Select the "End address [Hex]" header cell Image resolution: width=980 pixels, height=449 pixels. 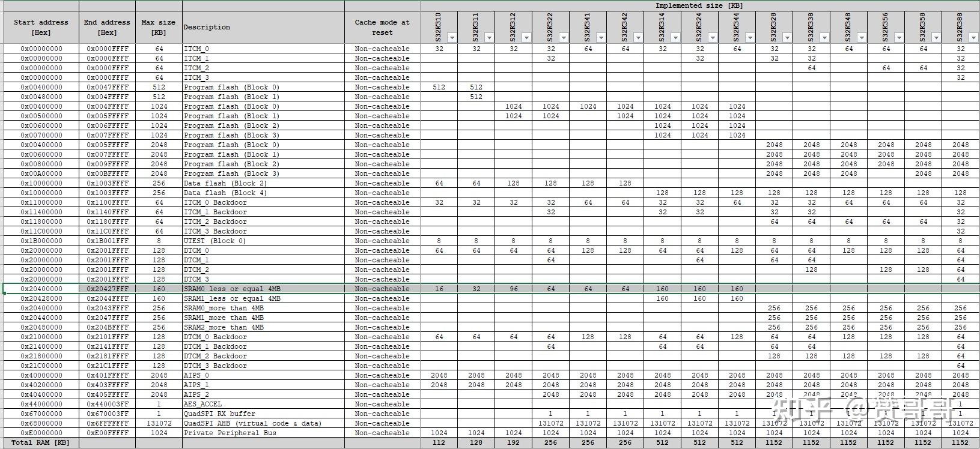(107, 27)
